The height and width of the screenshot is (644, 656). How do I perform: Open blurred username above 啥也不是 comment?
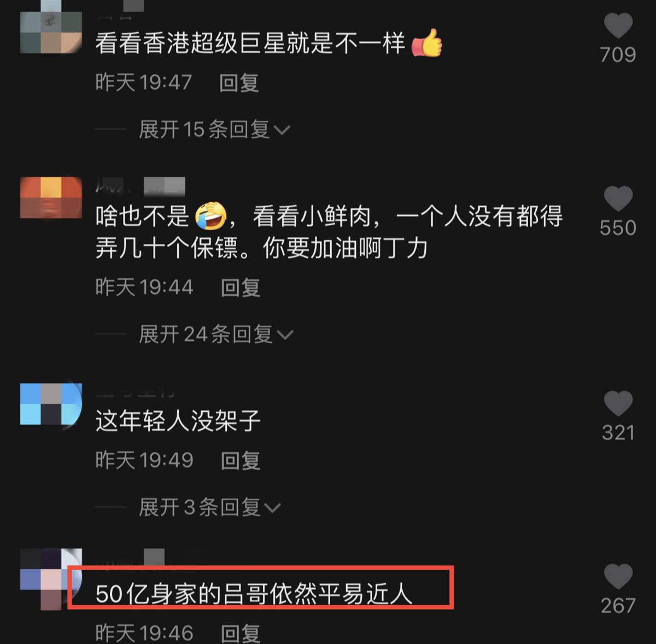pos(140,186)
